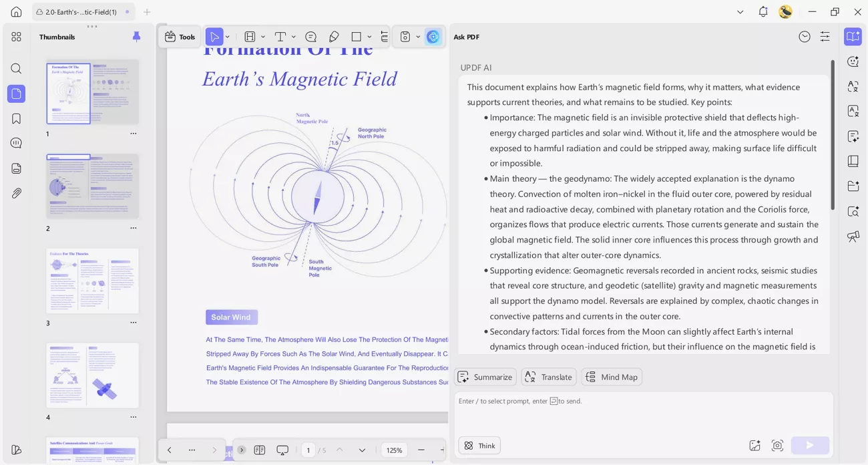Image resolution: width=868 pixels, height=465 pixels.
Task: Click the screenshot capture icon in prompt box
Action: [777, 446]
